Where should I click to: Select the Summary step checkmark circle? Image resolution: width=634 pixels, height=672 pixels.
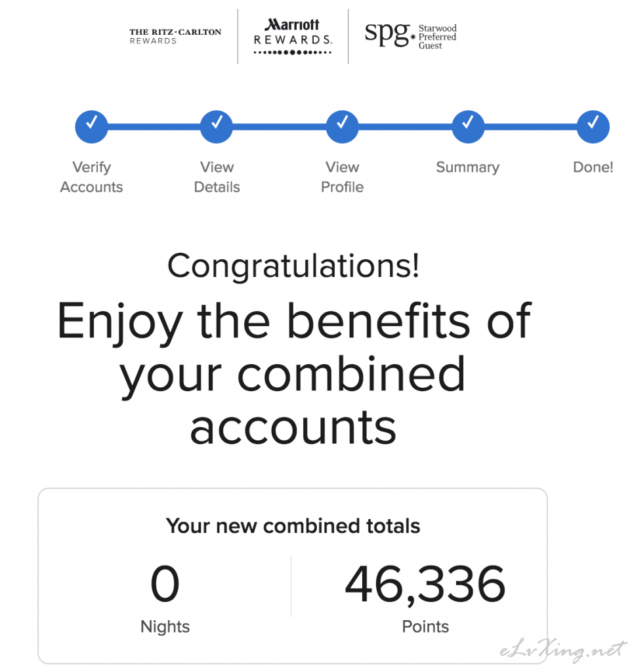coord(468,127)
